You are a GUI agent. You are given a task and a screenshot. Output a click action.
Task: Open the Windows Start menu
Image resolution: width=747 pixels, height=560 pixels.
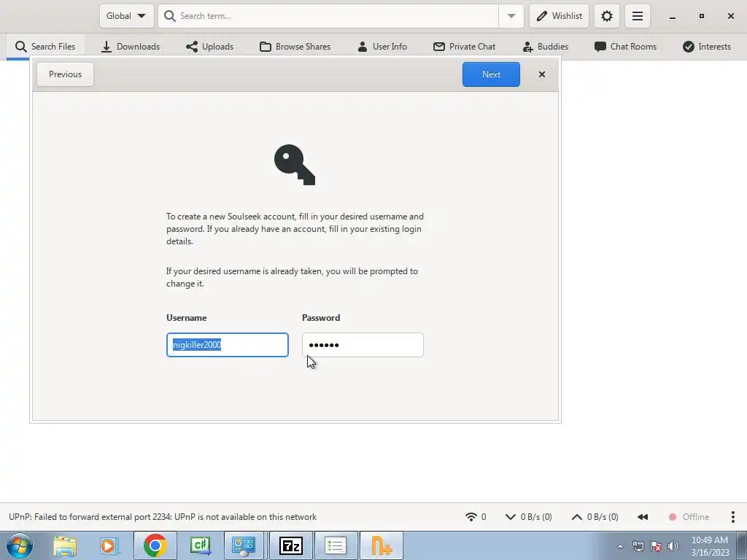[20, 545]
